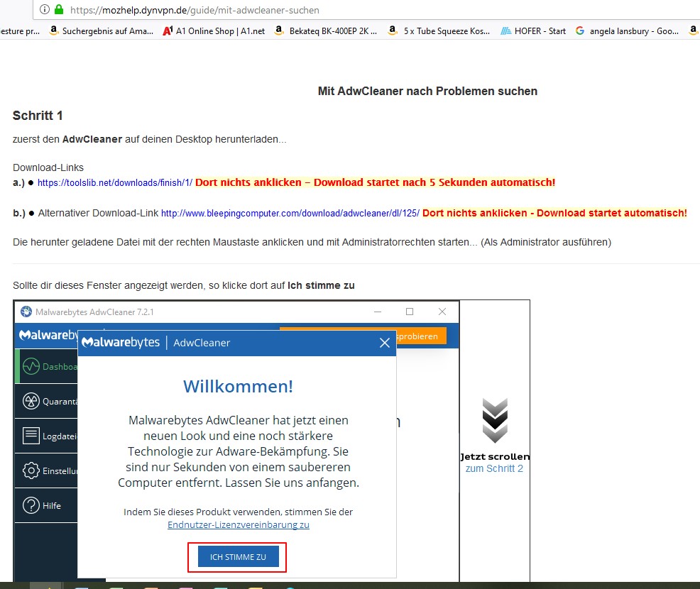Click the site information icon in address bar
The image size is (700, 589).
pyautogui.click(x=45, y=9)
